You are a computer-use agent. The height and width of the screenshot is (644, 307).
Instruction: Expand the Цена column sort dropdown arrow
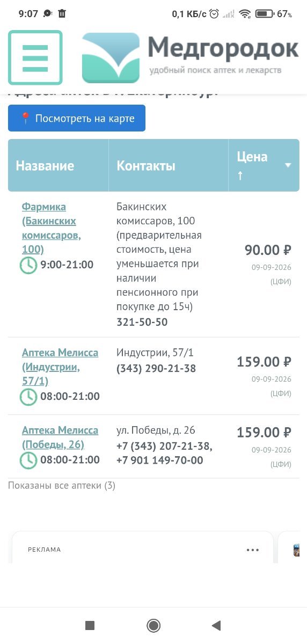288,165
